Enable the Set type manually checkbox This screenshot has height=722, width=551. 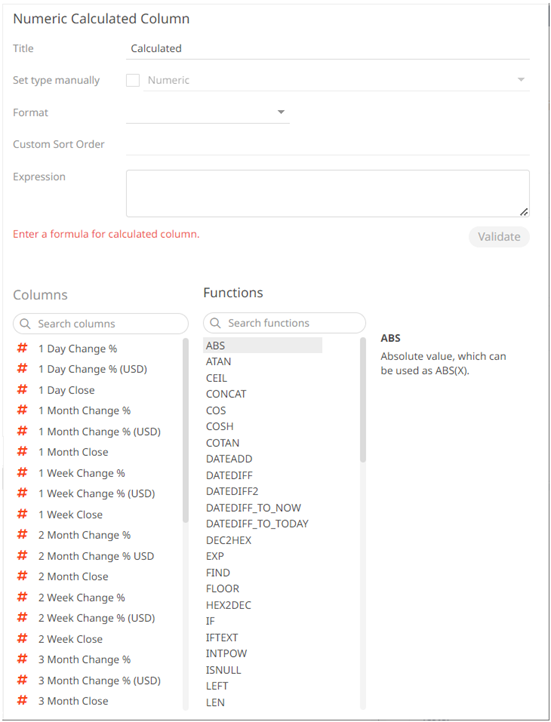[133, 80]
